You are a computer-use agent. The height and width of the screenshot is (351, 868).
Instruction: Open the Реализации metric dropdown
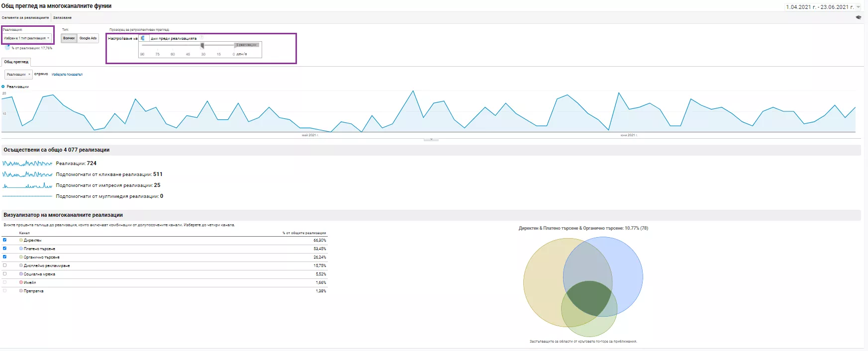click(x=18, y=74)
